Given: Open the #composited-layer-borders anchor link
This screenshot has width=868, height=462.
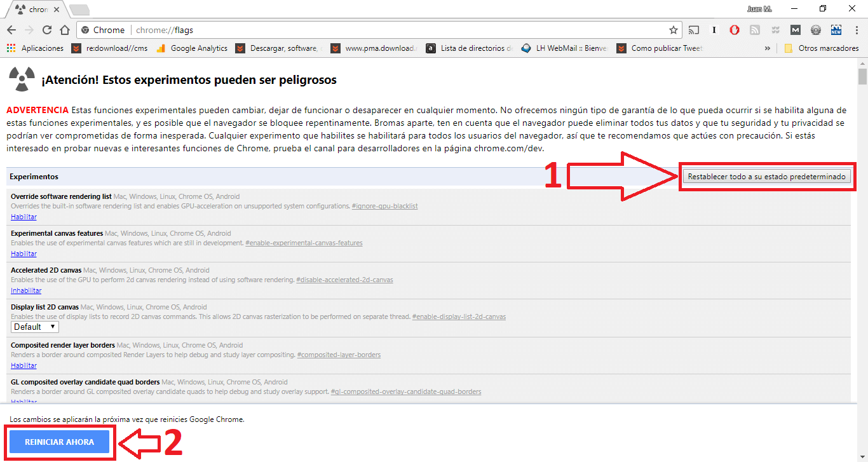Looking at the screenshot, I should [x=339, y=355].
